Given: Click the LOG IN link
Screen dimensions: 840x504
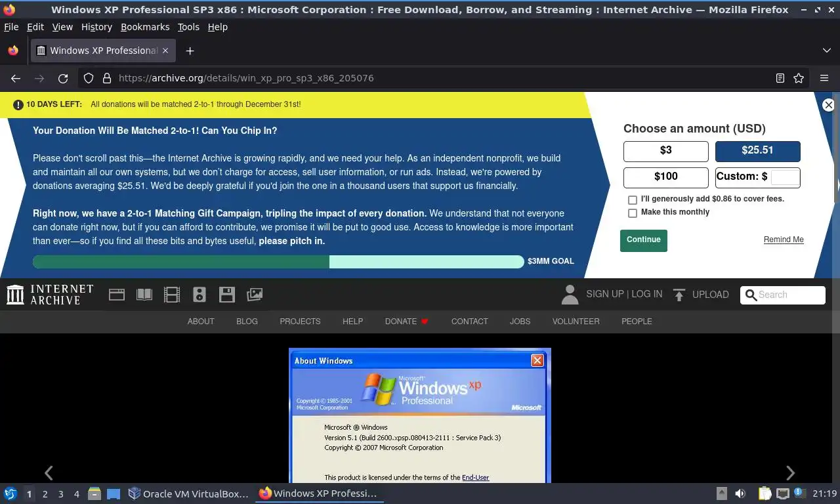Looking at the screenshot, I should (x=647, y=294).
